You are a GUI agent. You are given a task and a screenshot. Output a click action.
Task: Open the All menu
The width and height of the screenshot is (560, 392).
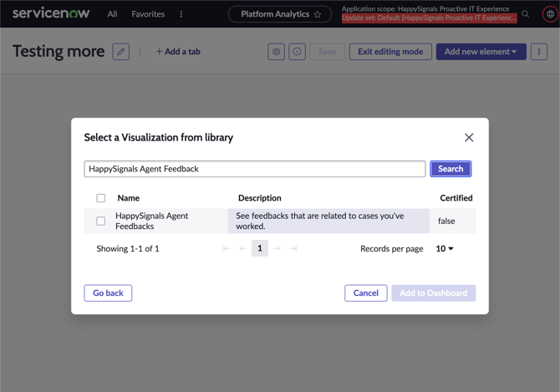click(x=112, y=14)
